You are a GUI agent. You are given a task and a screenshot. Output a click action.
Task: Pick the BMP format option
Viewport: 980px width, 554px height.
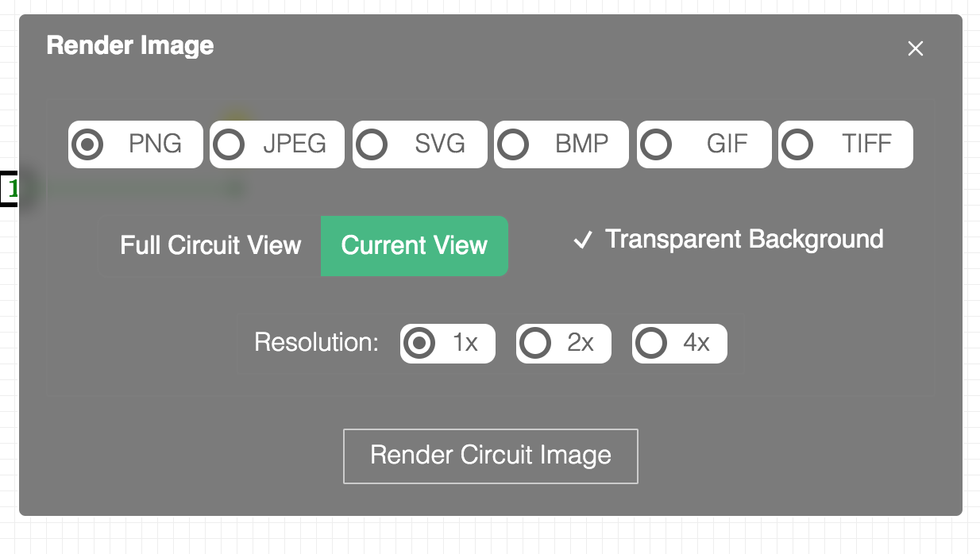pos(514,144)
